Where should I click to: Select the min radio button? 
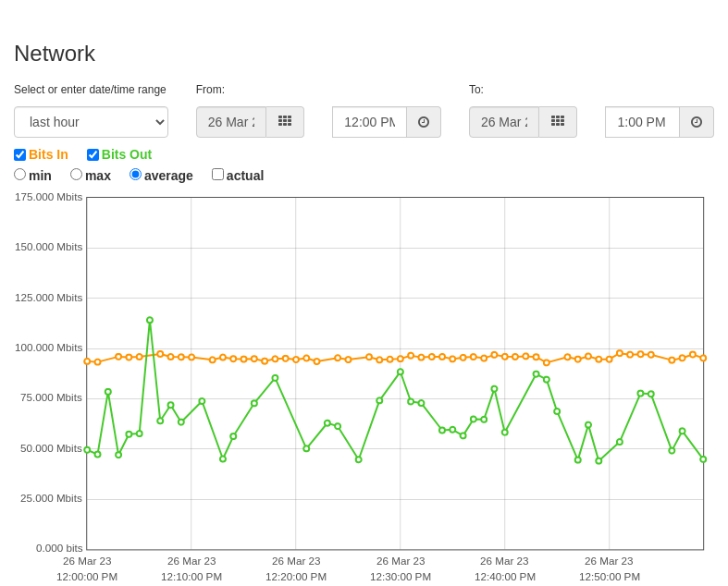click(20, 175)
